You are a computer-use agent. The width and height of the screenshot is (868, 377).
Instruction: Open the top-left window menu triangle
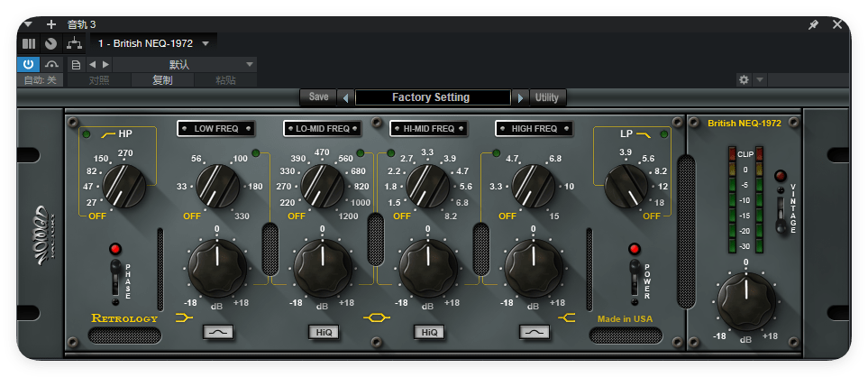click(28, 24)
